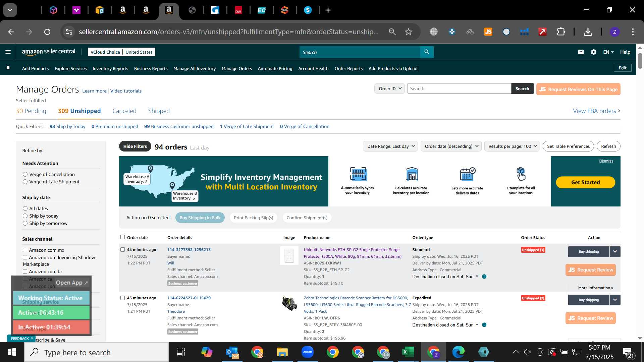Open the Date Range: Last day dropdown
Screen dimensions: 644x362
pos(390,146)
